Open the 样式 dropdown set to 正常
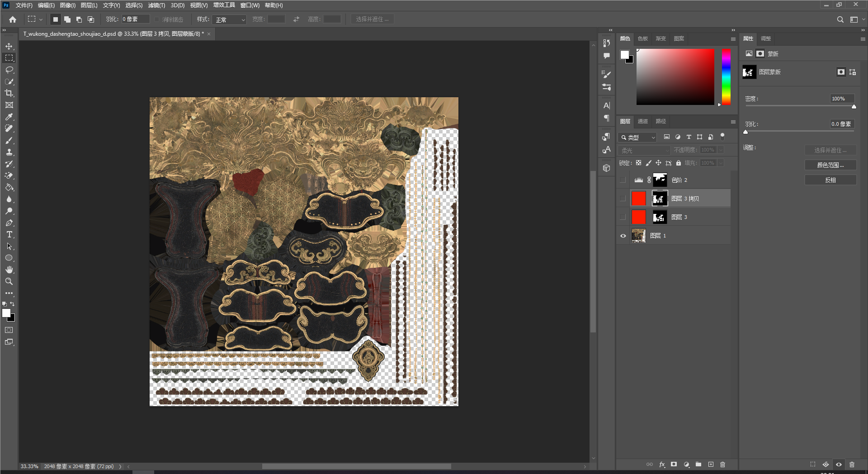 230,19
